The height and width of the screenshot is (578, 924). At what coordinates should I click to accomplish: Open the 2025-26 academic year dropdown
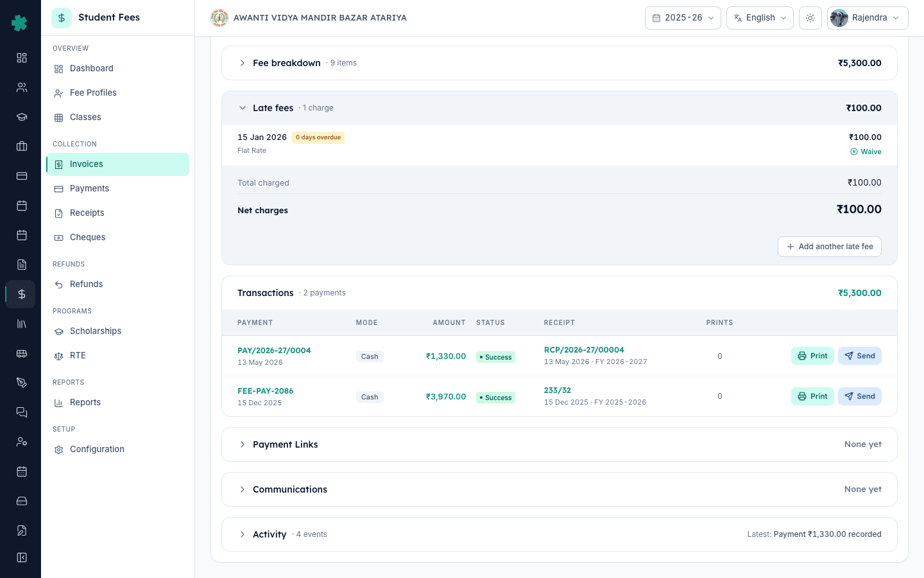(x=683, y=18)
